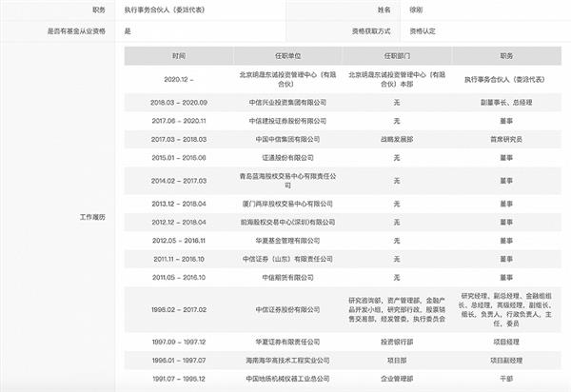Click the '2018.03 – 2020.09' date cell

click(179, 103)
